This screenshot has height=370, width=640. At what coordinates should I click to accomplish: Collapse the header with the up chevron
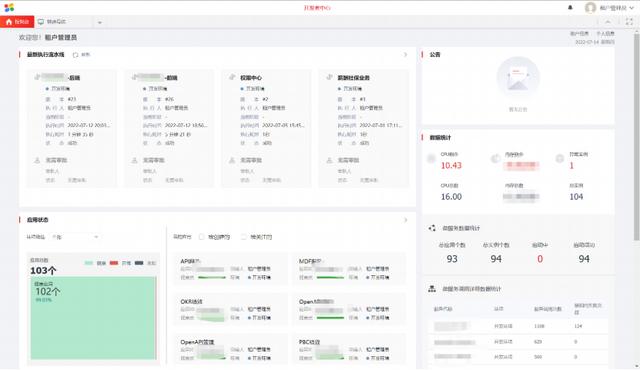[608, 22]
